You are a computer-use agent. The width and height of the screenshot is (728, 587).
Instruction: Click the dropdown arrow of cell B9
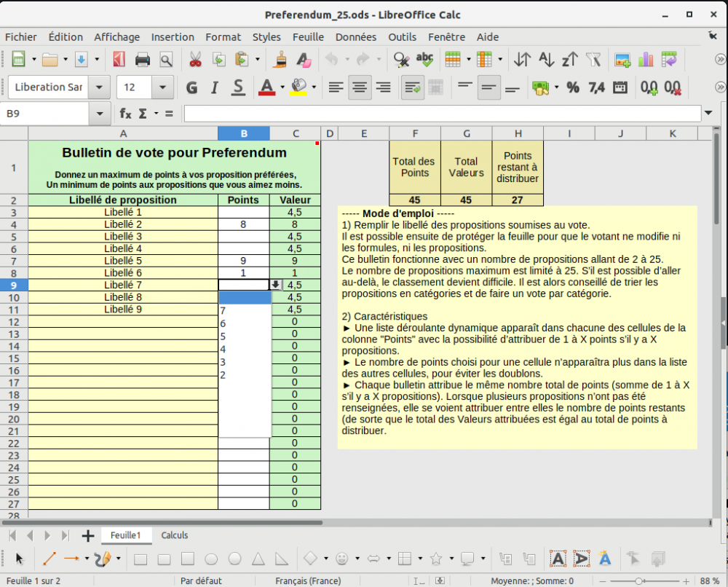[x=275, y=285]
